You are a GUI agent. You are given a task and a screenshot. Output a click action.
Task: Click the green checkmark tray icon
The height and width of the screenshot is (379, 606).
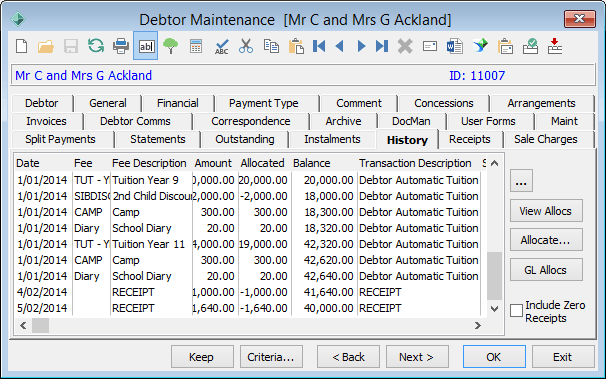pyautogui.click(x=530, y=46)
